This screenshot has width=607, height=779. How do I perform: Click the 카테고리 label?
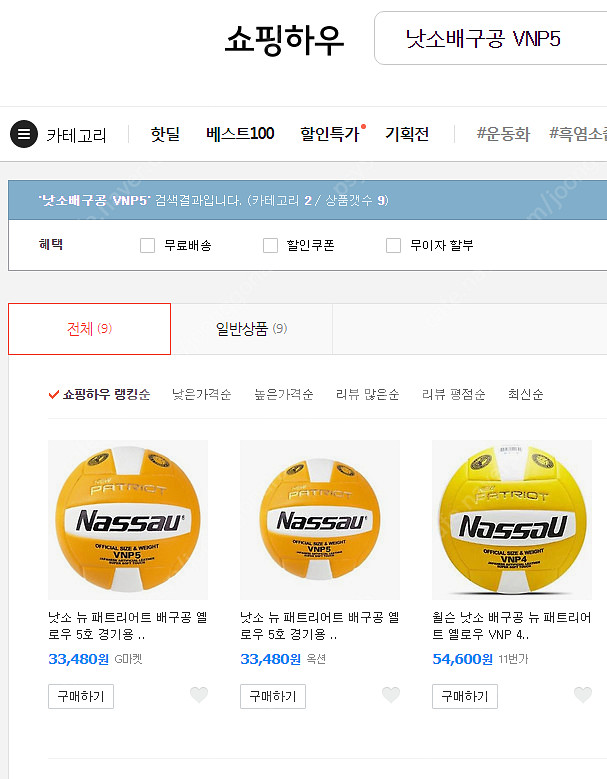[76, 135]
